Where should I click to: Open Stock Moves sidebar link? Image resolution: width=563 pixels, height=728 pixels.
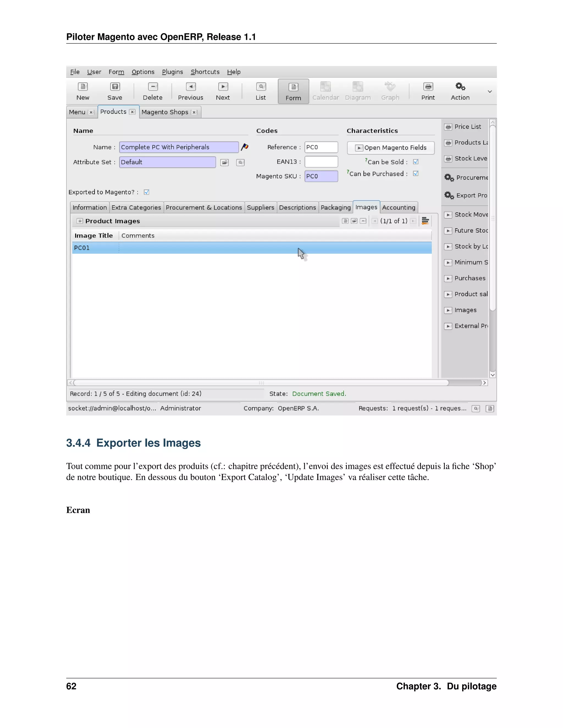pos(466,215)
